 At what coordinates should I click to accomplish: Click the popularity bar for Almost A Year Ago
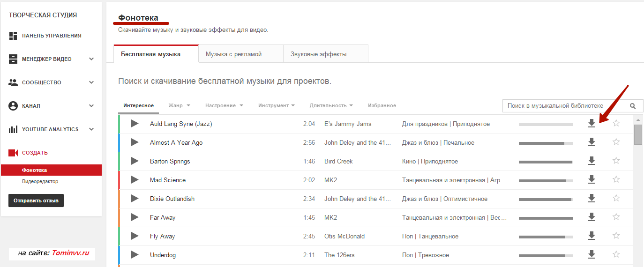(x=546, y=143)
